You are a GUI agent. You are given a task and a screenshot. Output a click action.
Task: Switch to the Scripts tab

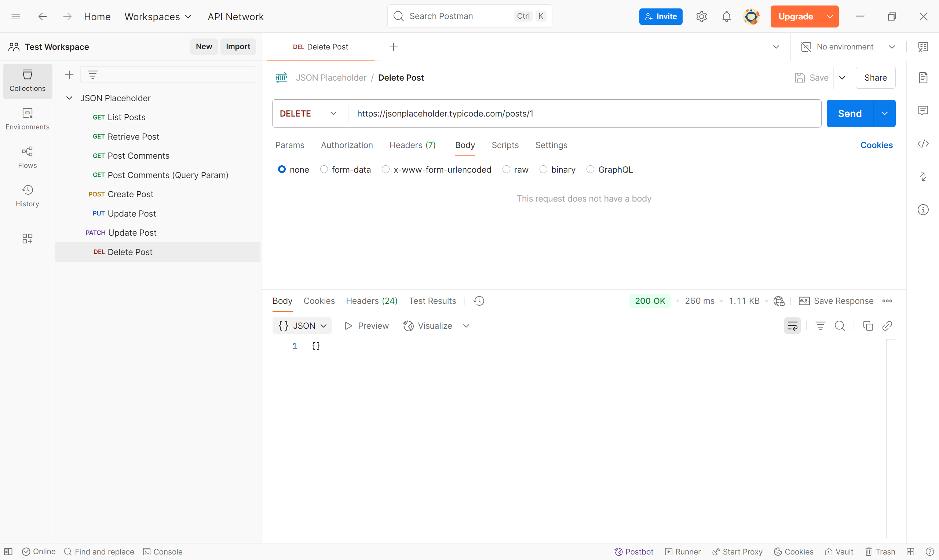pos(505,145)
